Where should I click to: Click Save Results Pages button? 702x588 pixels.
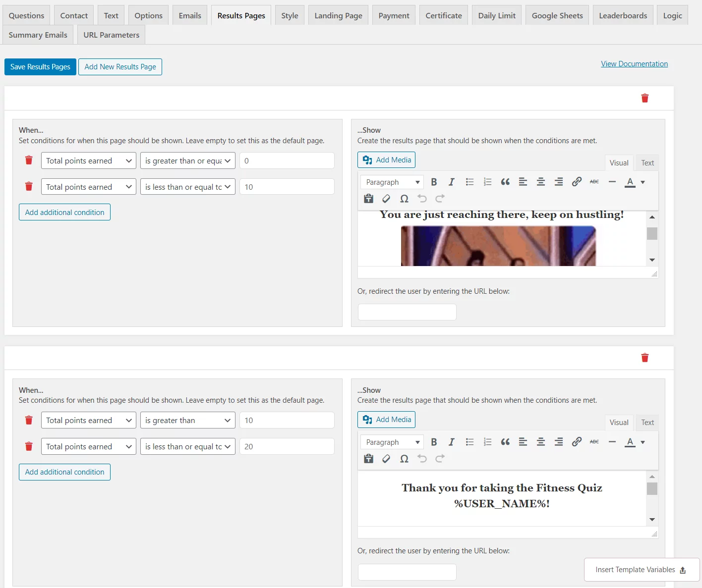pyautogui.click(x=40, y=67)
